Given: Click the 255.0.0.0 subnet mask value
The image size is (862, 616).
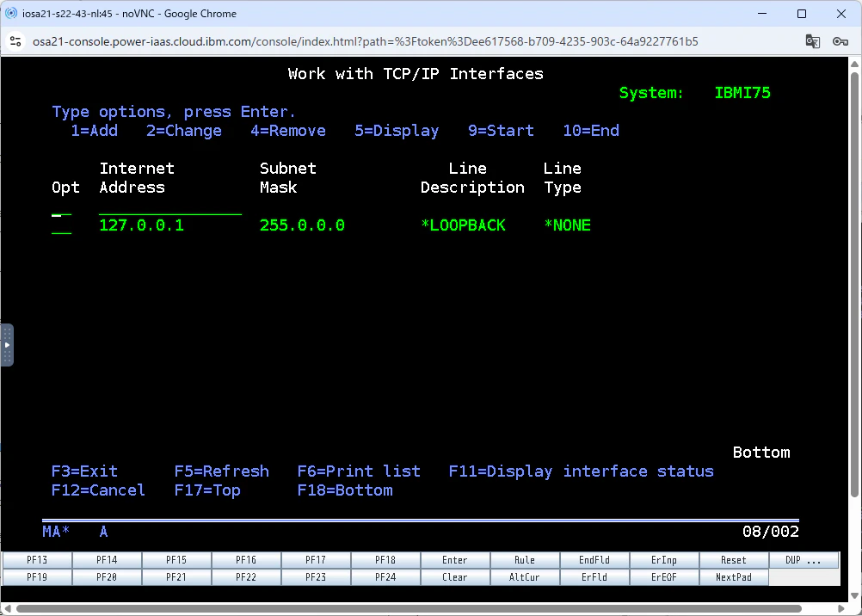Looking at the screenshot, I should point(302,225).
